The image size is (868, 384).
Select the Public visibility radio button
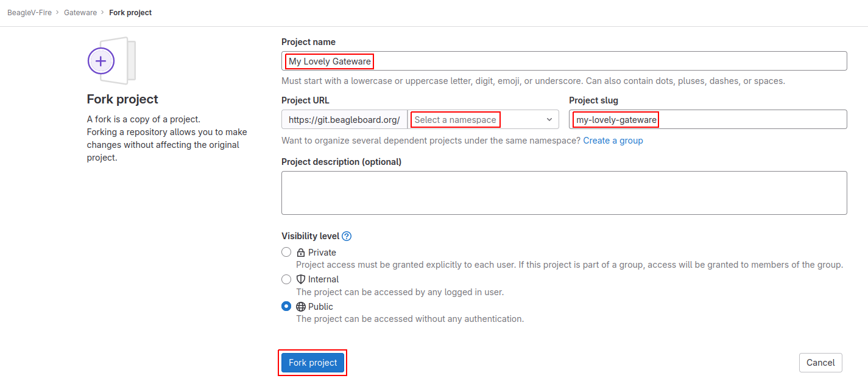click(286, 307)
